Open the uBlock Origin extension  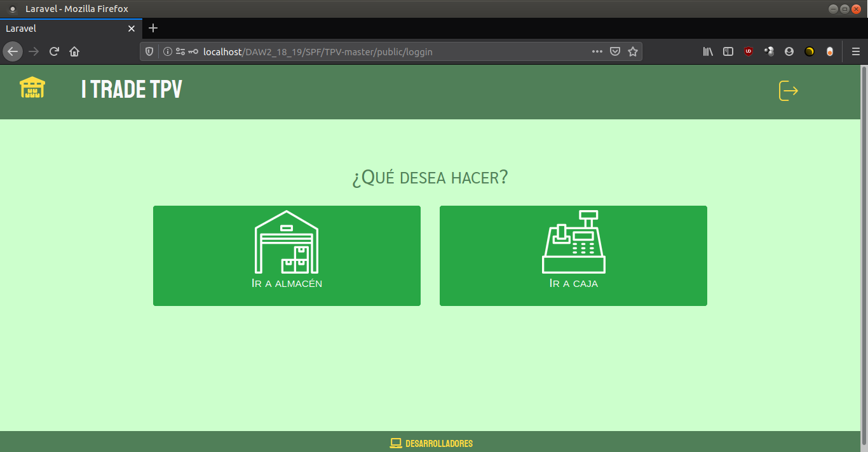pos(749,51)
